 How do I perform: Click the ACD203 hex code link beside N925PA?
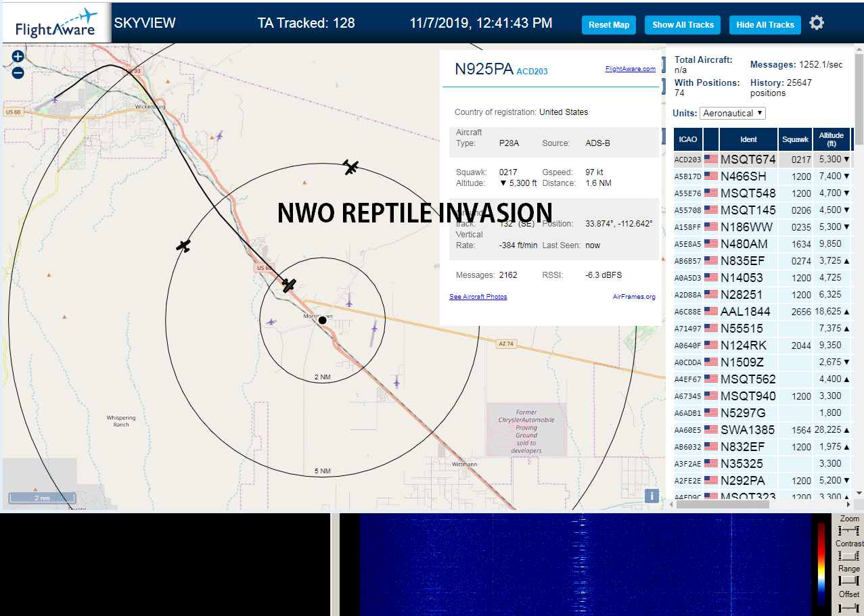[x=532, y=71]
